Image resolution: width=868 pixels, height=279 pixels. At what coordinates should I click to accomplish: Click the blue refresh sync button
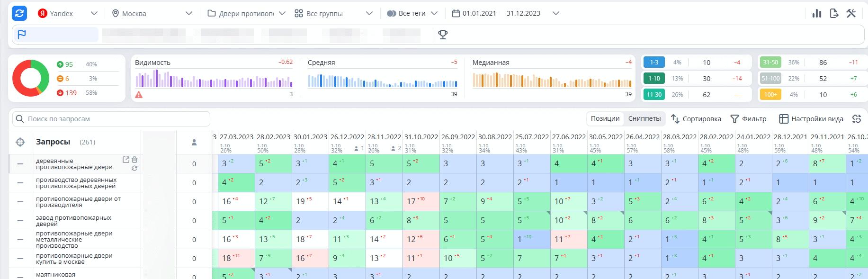point(19,13)
